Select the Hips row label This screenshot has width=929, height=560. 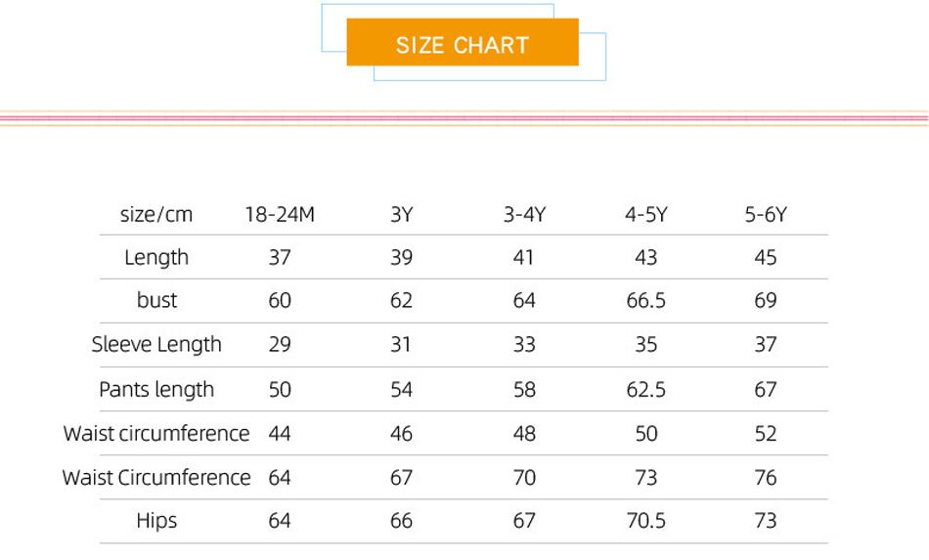[x=156, y=521]
